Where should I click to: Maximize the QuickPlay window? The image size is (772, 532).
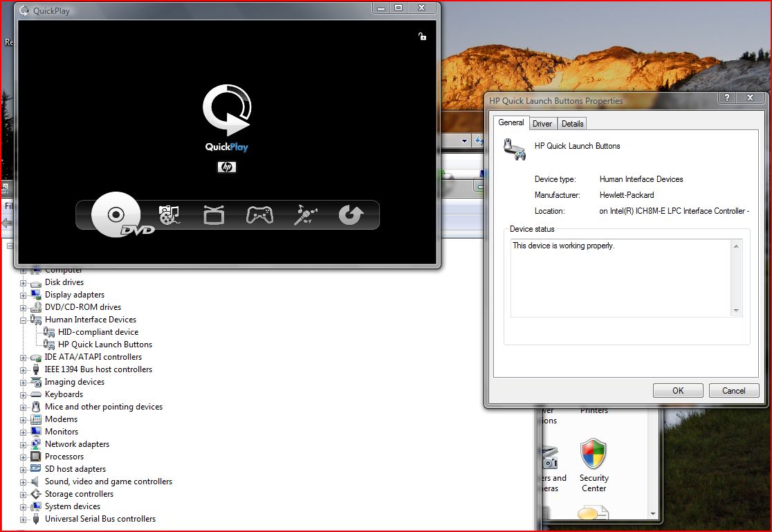click(x=398, y=8)
